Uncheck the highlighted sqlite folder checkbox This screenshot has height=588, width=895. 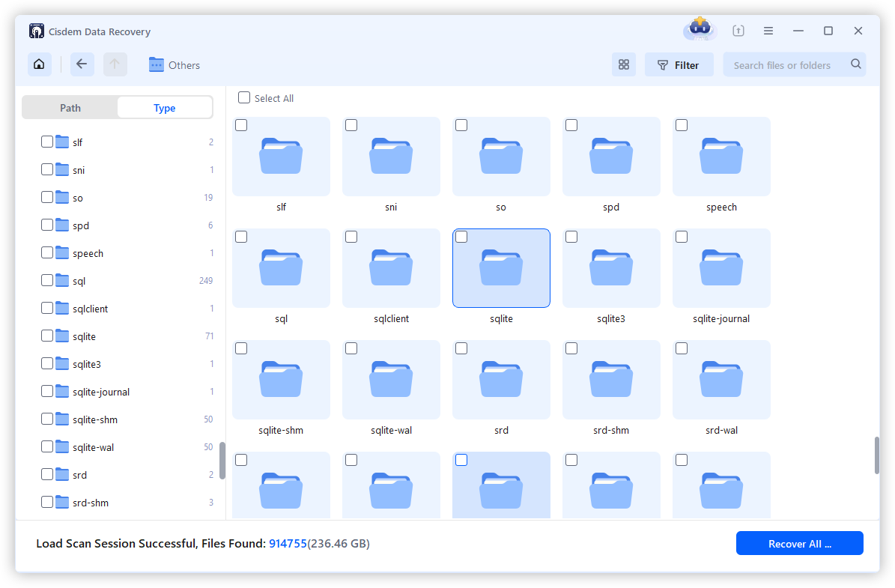click(461, 236)
